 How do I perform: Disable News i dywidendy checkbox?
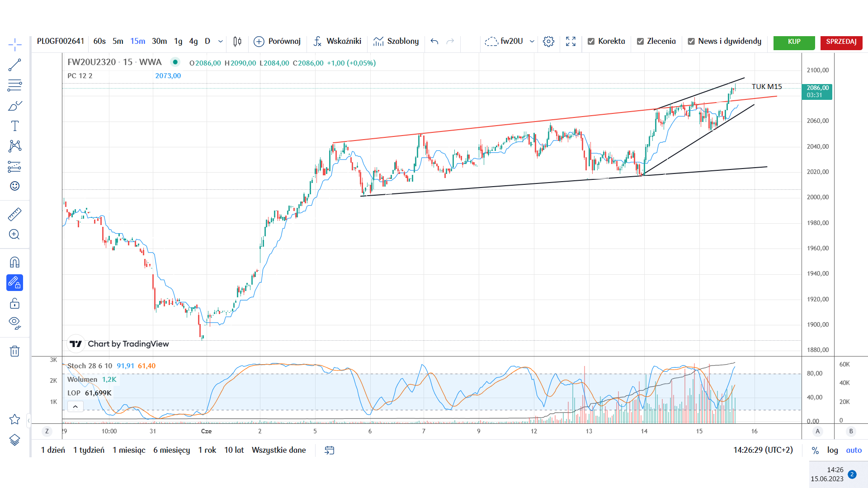tap(691, 42)
